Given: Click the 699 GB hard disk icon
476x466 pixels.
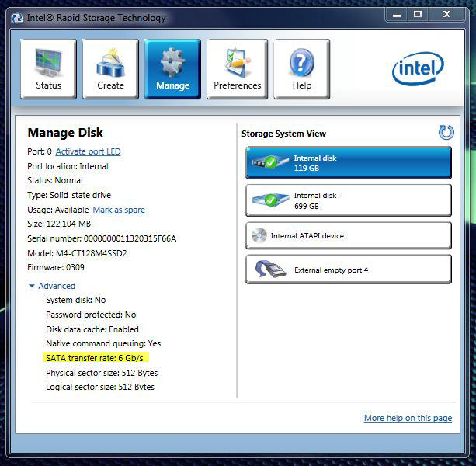Looking at the screenshot, I should pos(270,200).
